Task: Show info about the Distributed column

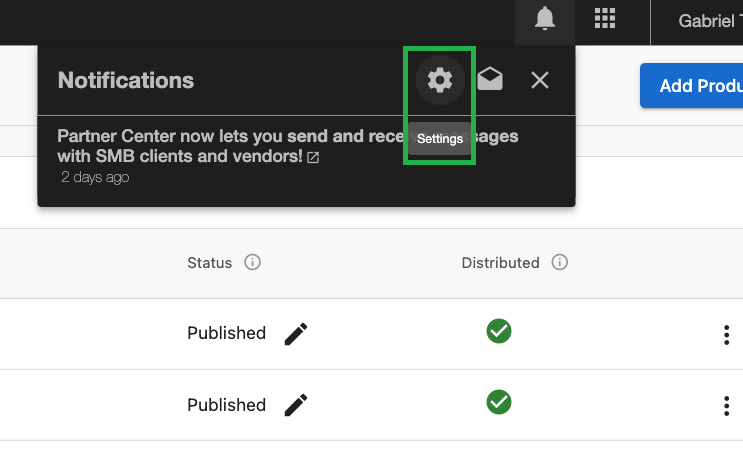Action: point(560,262)
